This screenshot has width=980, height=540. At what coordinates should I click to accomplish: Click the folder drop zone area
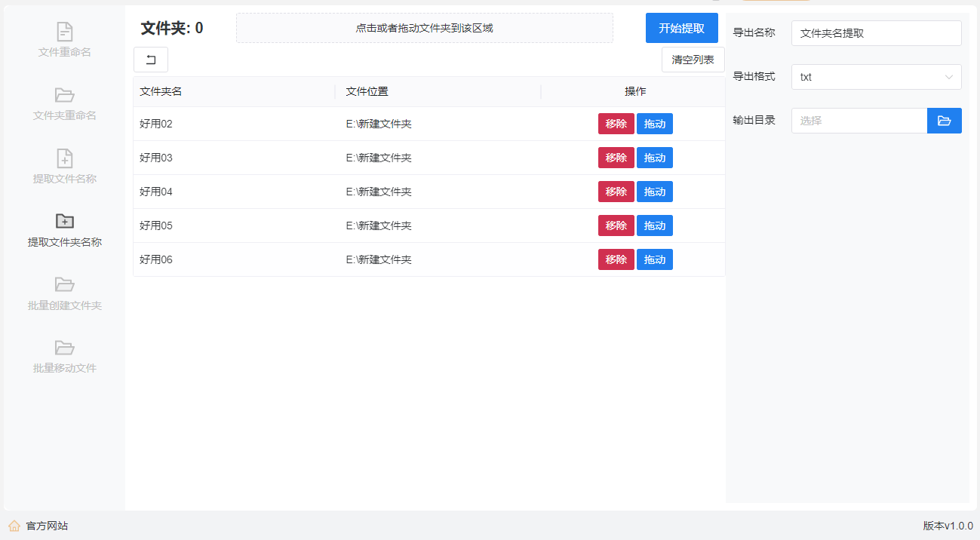tap(424, 28)
